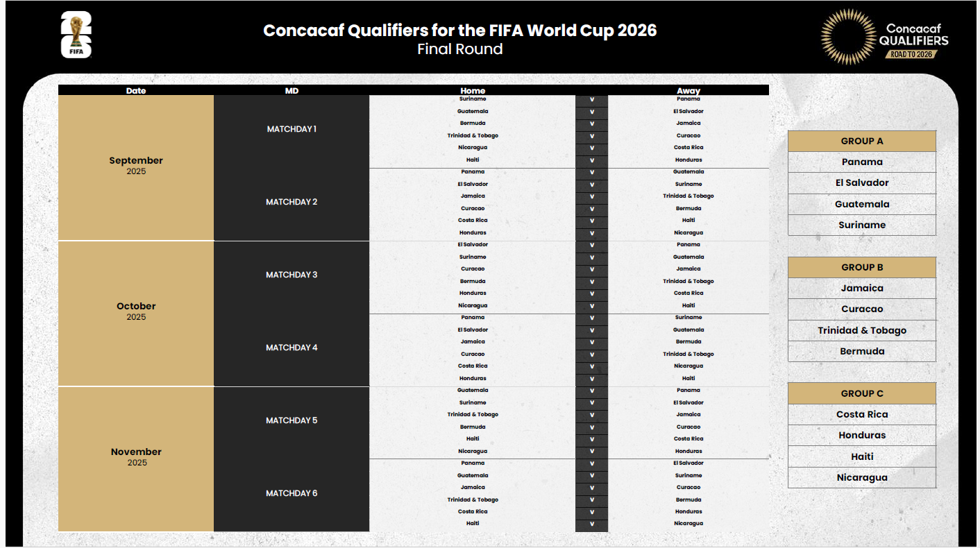Select the MATCHDAY 6 cell
The image size is (980, 548).
292,493
